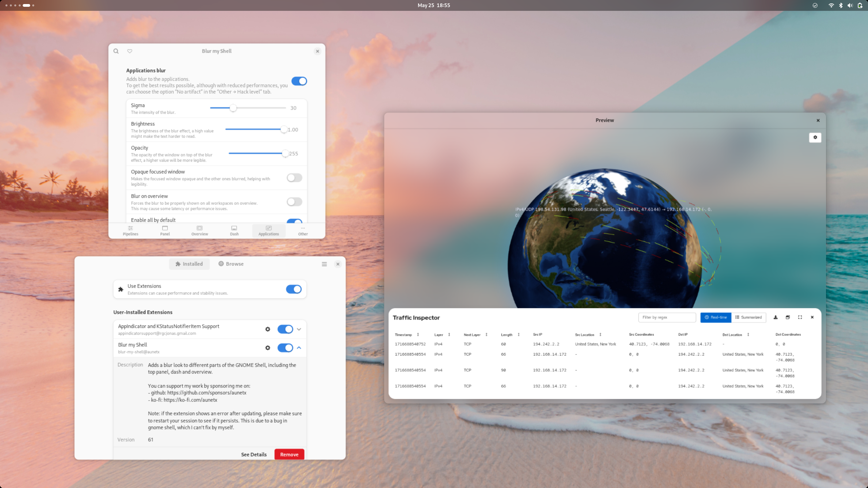Enable Opaque focused window switch

[294, 178]
